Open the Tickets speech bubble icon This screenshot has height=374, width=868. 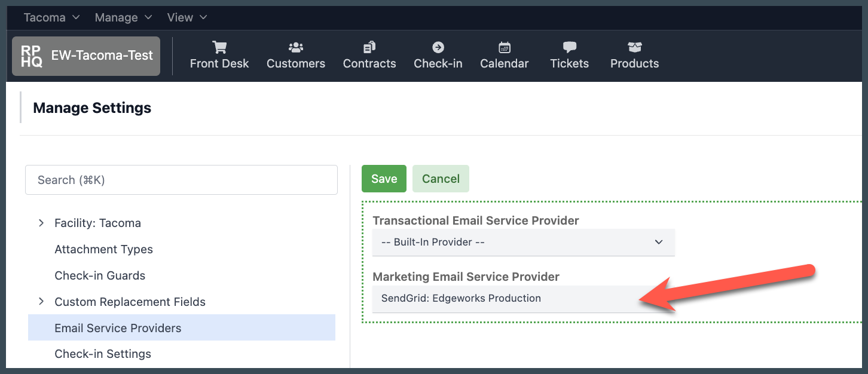click(x=570, y=47)
